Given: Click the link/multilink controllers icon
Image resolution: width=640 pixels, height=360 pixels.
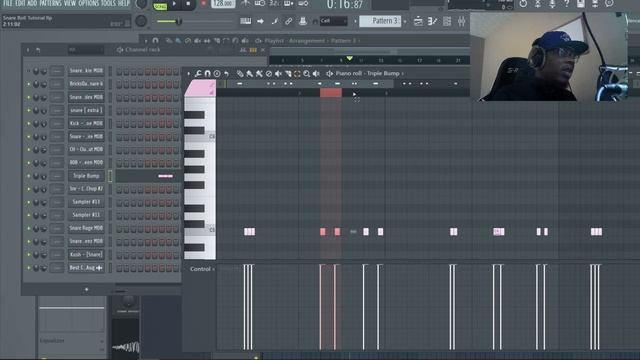Looking at the screenshot, I should (288, 21).
